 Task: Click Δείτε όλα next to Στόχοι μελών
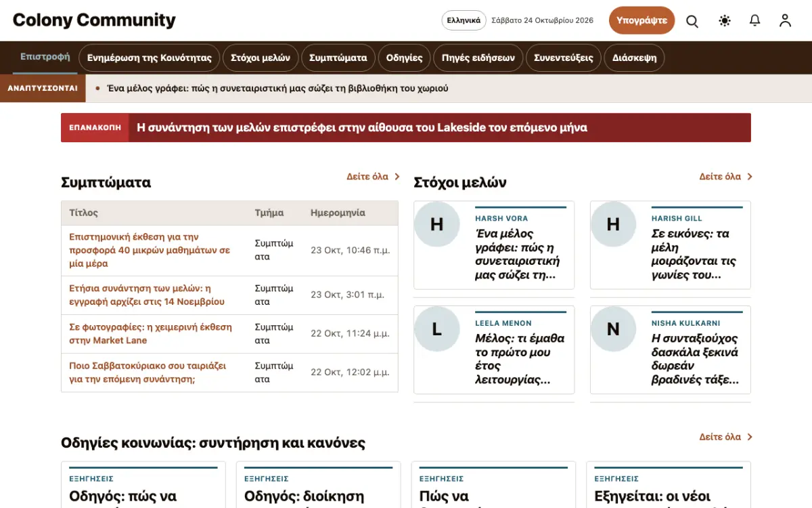point(726,177)
